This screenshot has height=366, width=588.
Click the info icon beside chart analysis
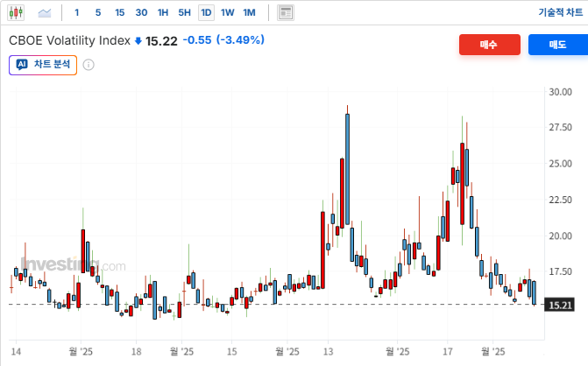[89, 65]
